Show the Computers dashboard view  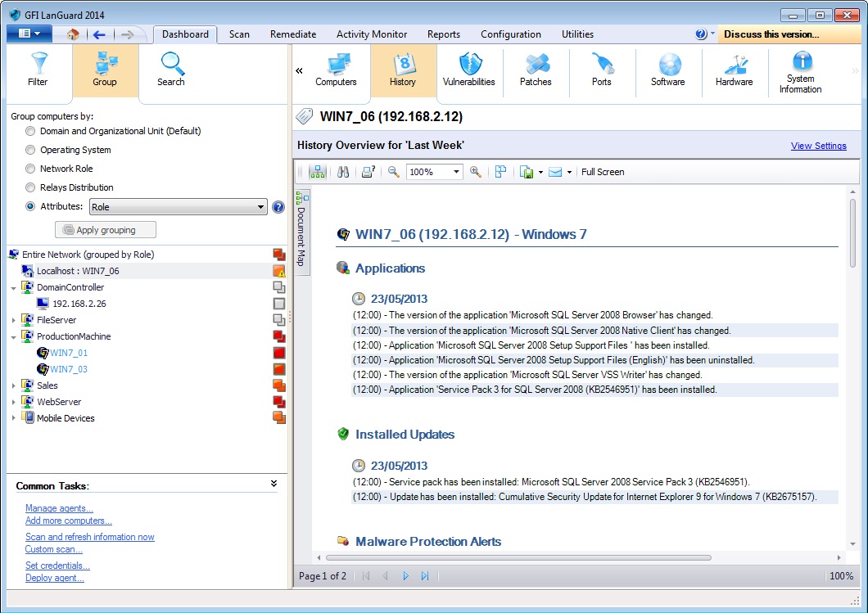(336, 70)
